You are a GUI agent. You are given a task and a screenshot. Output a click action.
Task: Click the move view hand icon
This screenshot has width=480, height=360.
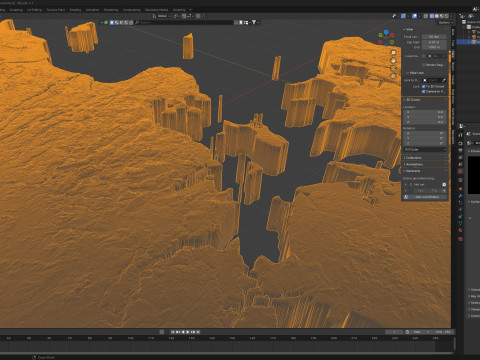coord(393,61)
